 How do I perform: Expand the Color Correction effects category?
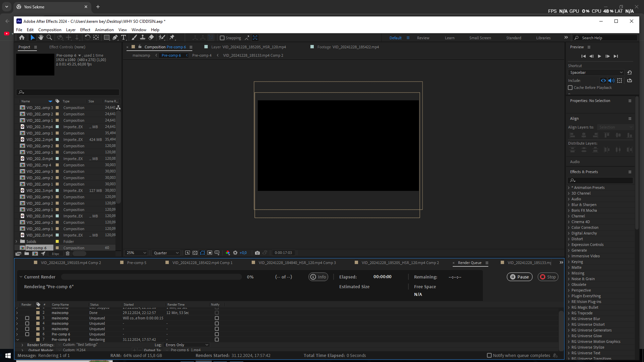coord(569,227)
